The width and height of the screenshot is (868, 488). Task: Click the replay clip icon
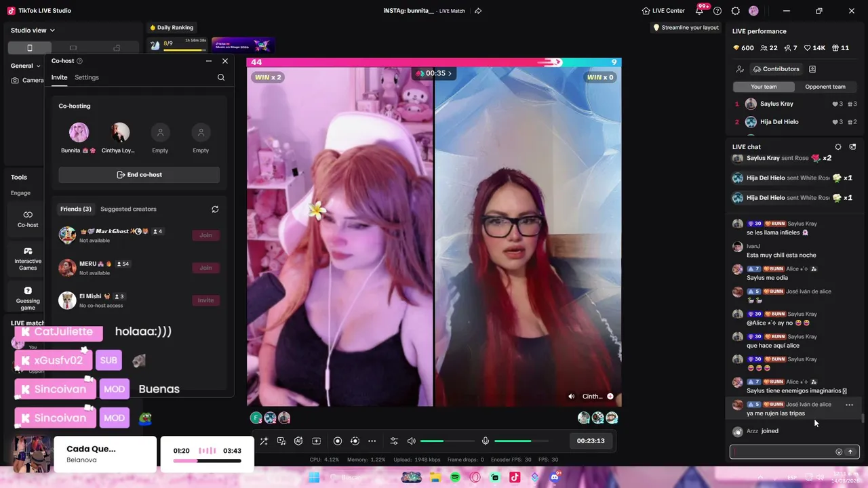(355, 441)
